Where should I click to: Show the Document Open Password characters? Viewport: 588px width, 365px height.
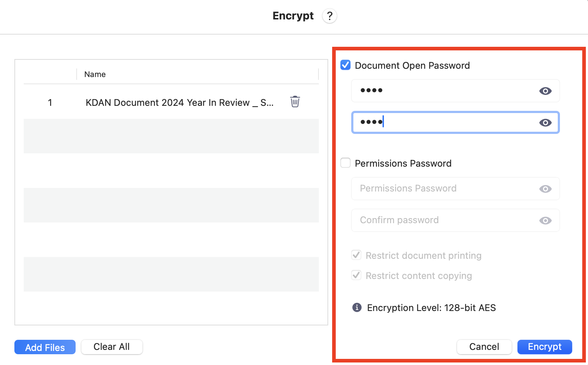[545, 91]
